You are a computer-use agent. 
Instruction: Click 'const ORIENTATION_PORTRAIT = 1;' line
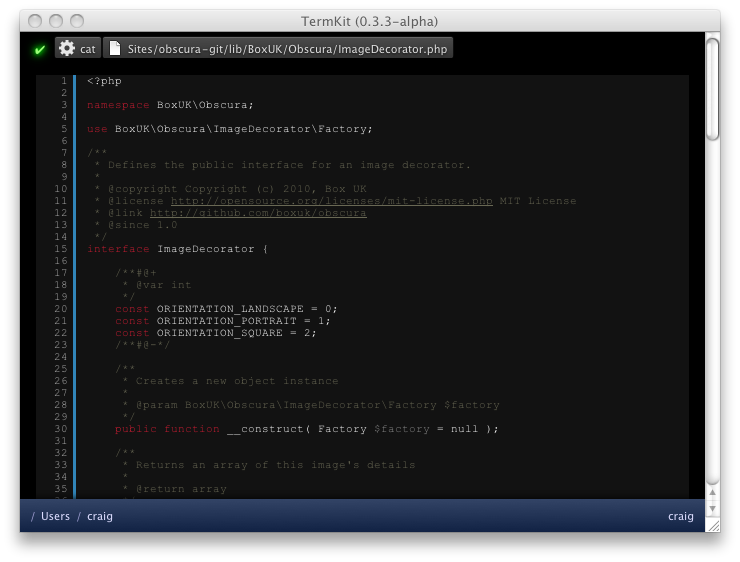click(223, 321)
